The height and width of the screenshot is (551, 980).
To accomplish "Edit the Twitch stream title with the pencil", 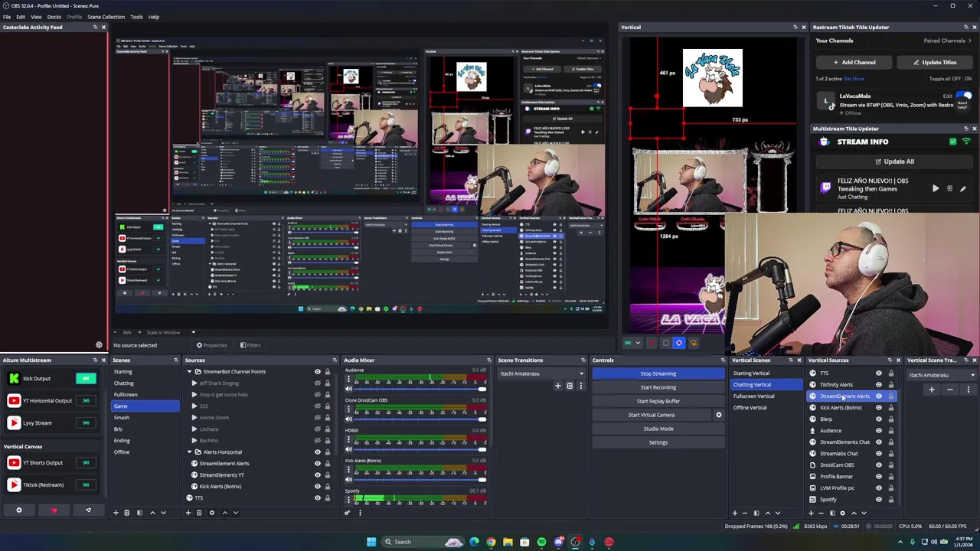I will [963, 188].
